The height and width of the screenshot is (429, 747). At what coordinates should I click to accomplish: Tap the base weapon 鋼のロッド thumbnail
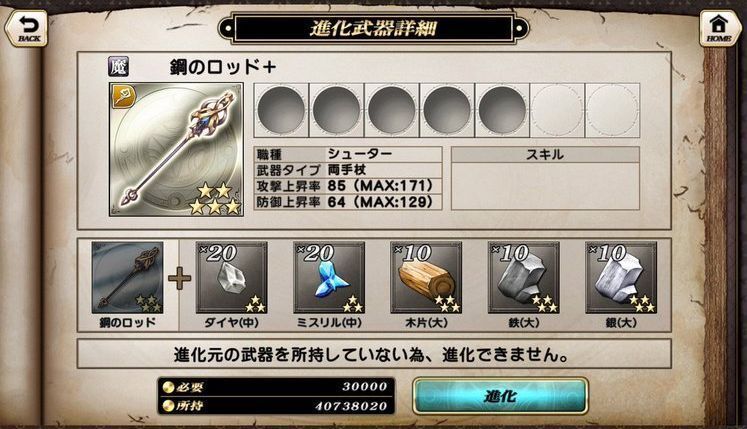[x=128, y=277]
